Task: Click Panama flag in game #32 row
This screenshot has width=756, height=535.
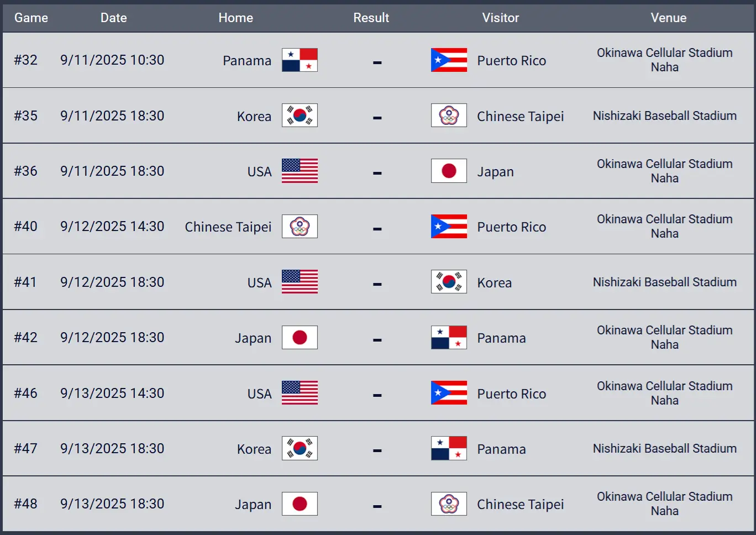Action: point(300,60)
